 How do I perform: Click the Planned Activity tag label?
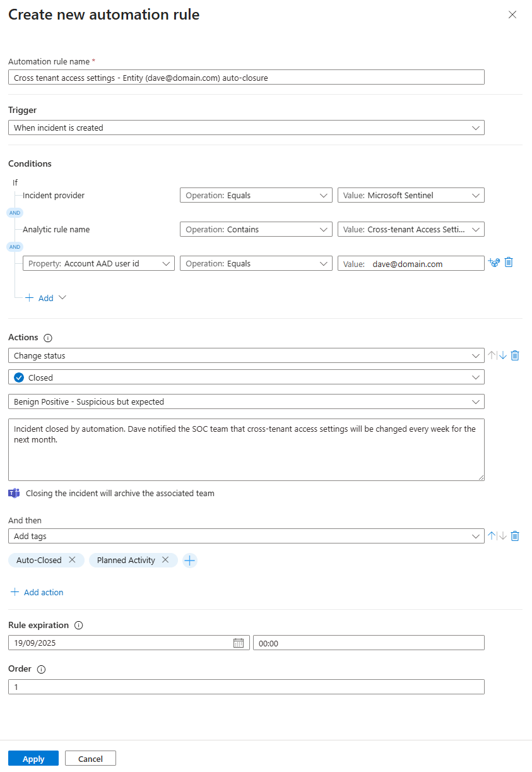(126, 560)
